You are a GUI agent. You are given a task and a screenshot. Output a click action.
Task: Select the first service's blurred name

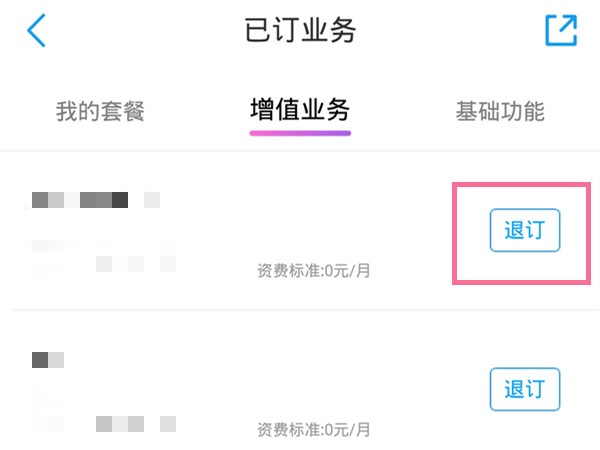[x=92, y=200]
